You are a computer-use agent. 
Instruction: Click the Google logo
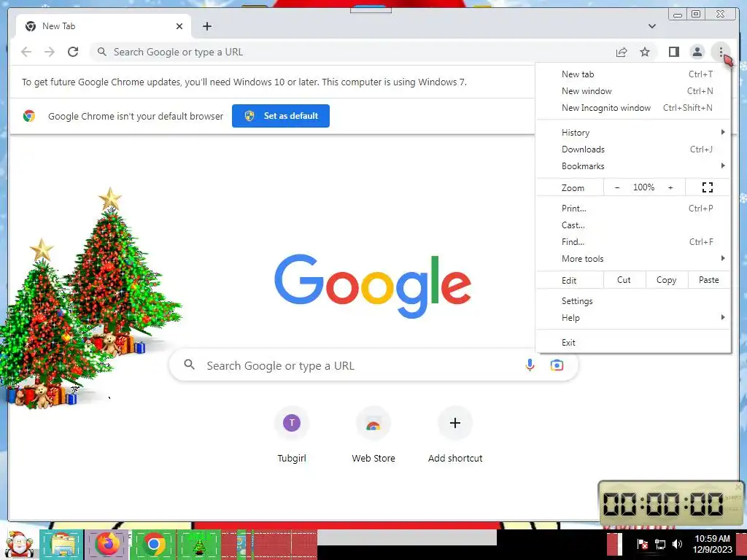[x=373, y=285]
